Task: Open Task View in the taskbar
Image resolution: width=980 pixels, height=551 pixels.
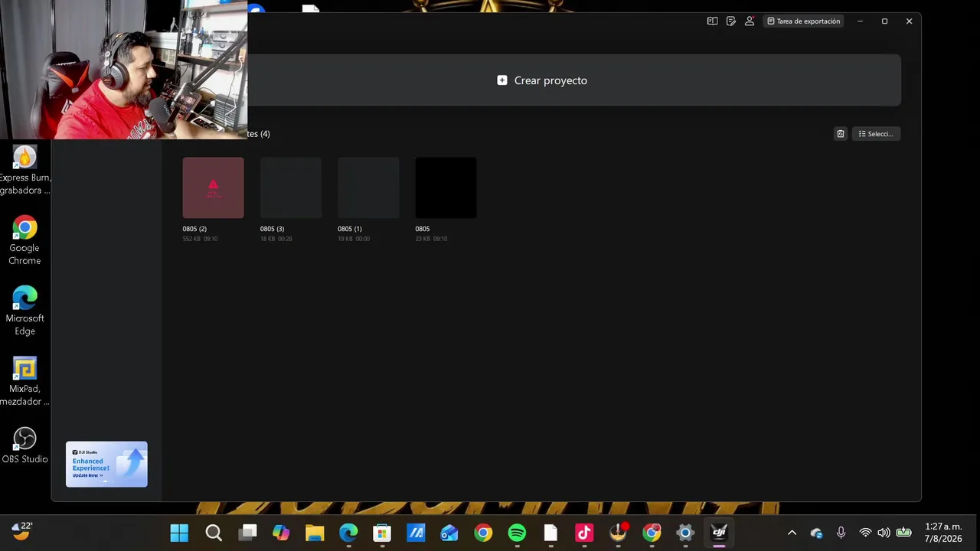Action: pyautogui.click(x=247, y=533)
